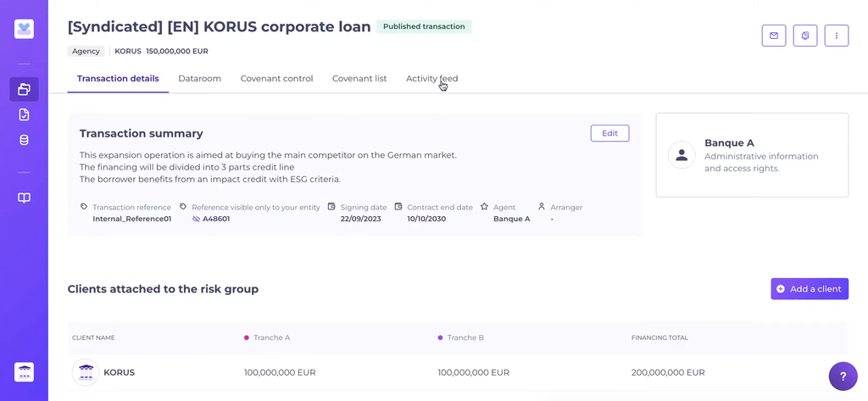Open the transactions icon in the sidebar
The height and width of the screenshot is (401, 868).
[24, 89]
